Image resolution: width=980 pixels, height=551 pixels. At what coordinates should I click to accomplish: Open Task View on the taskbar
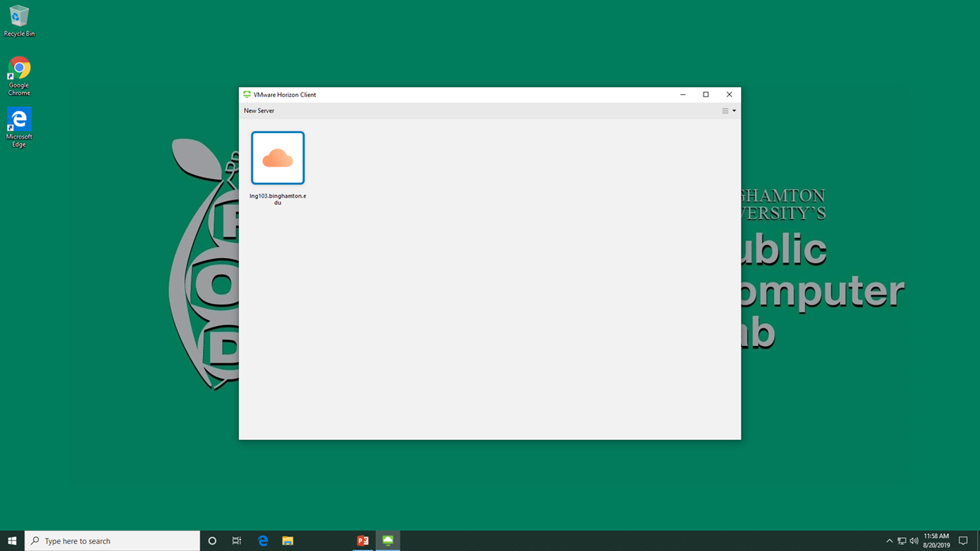click(x=237, y=541)
